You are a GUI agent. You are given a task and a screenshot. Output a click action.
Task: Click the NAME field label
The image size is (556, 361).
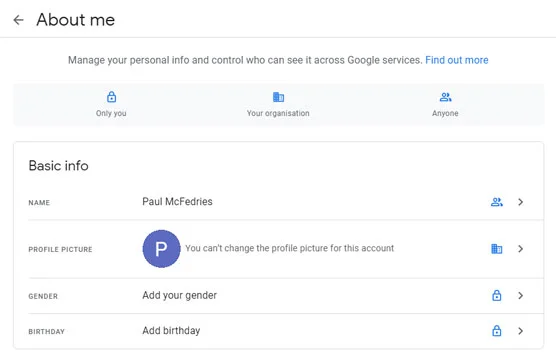pos(39,203)
